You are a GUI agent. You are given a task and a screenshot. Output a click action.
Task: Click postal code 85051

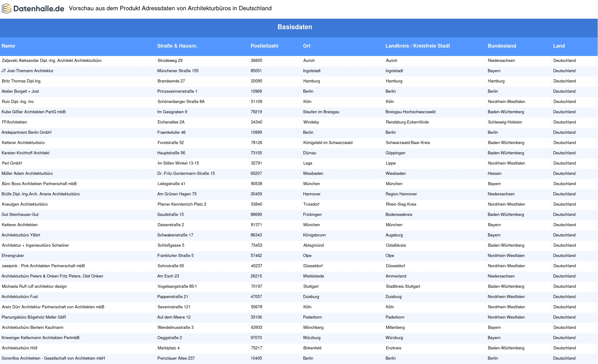256,71
